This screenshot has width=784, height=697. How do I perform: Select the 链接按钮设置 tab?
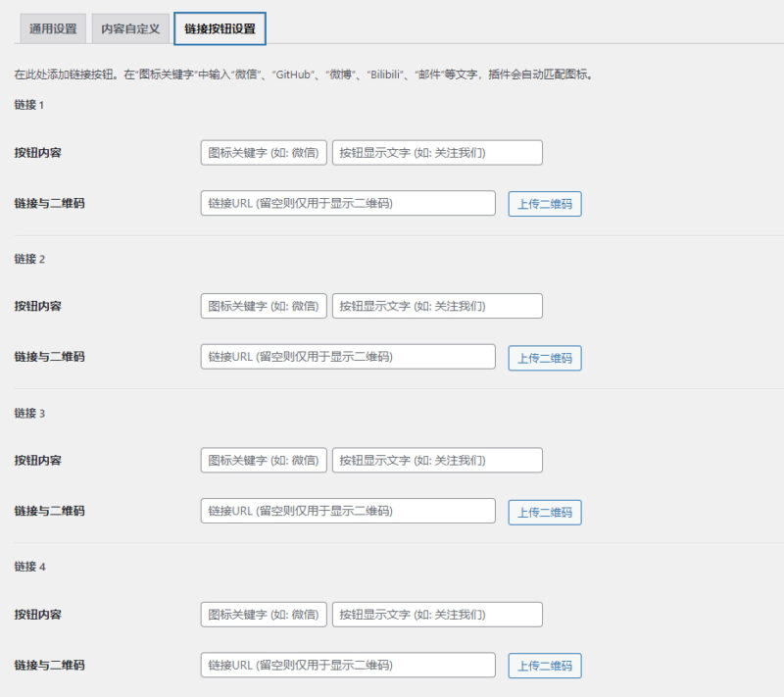218,28
